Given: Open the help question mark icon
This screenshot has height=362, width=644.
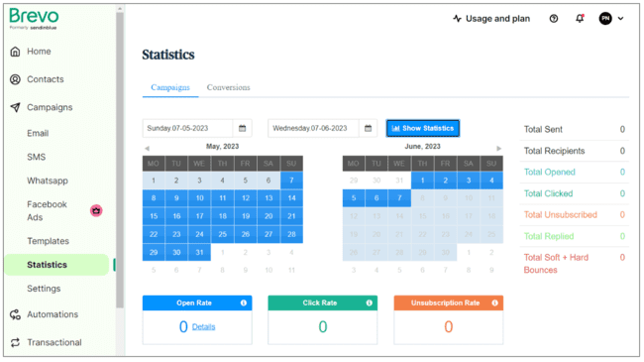Looking at the screenshot, I should 554,19.
